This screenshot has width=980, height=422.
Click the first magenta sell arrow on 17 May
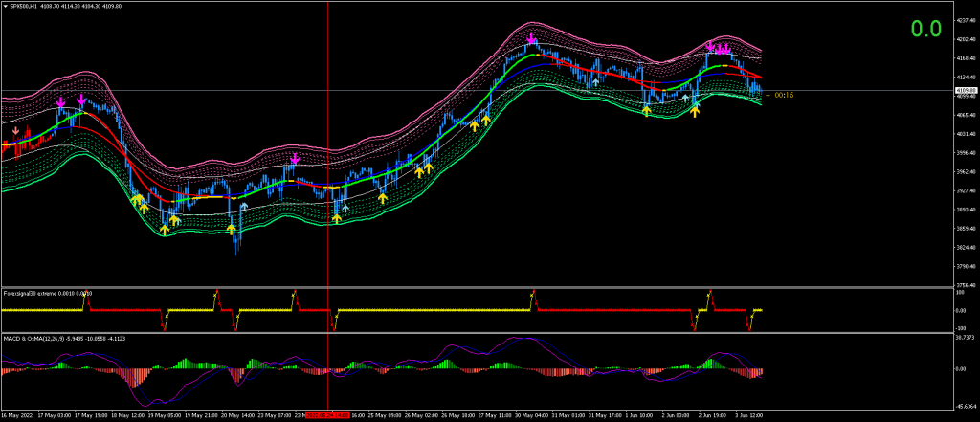(x=61, y=101)
